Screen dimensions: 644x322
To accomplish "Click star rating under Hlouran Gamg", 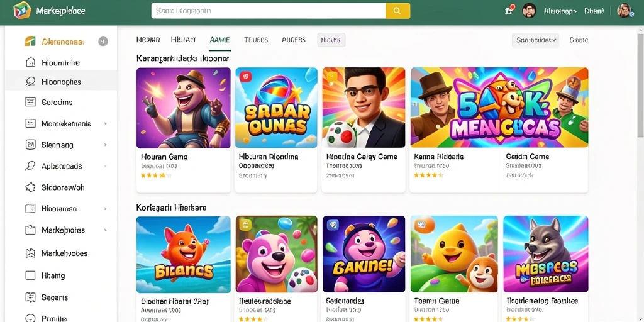I will [156, 175].
